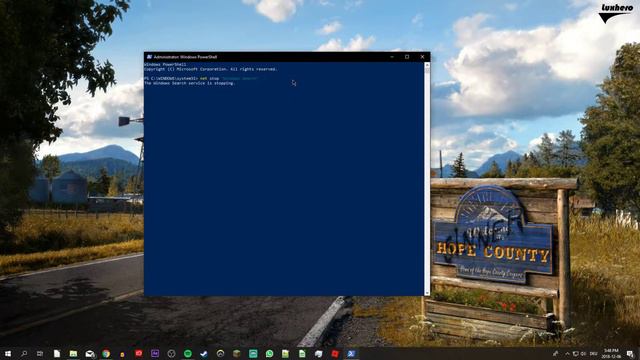The width and height of the screenshot is (640, 360).
Task: Open WhatsApp from the taskbar
Action: [269, 353]
